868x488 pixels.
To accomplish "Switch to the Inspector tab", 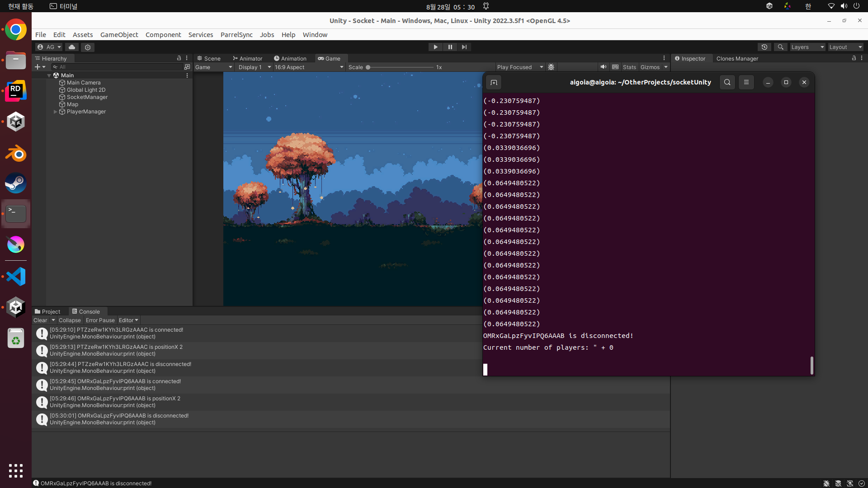I will point(690,58).
